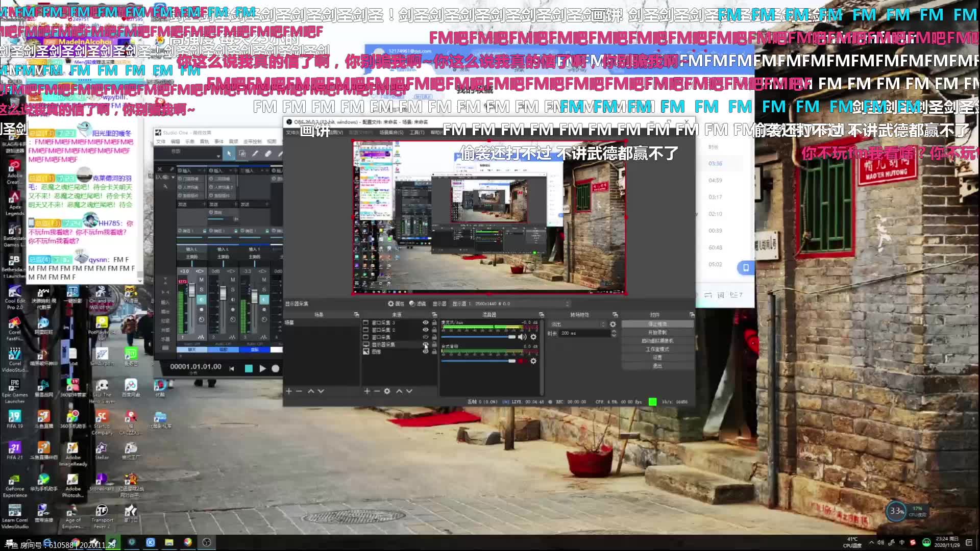The height and width of the screenshot is (551, 980).
Task: Click the 开始录制 button in OBS
Action: (x=657, y=333)
